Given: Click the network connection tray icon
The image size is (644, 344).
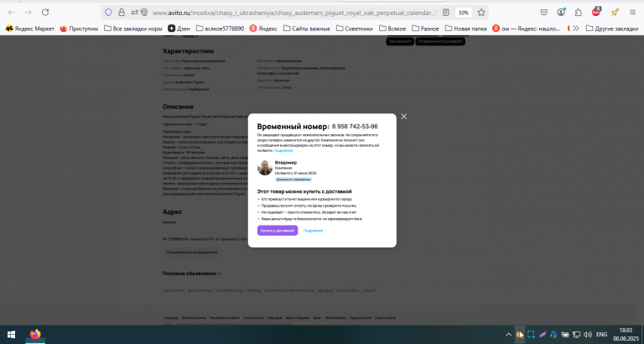Looking at the screenshot, I should tap(577, 335).
